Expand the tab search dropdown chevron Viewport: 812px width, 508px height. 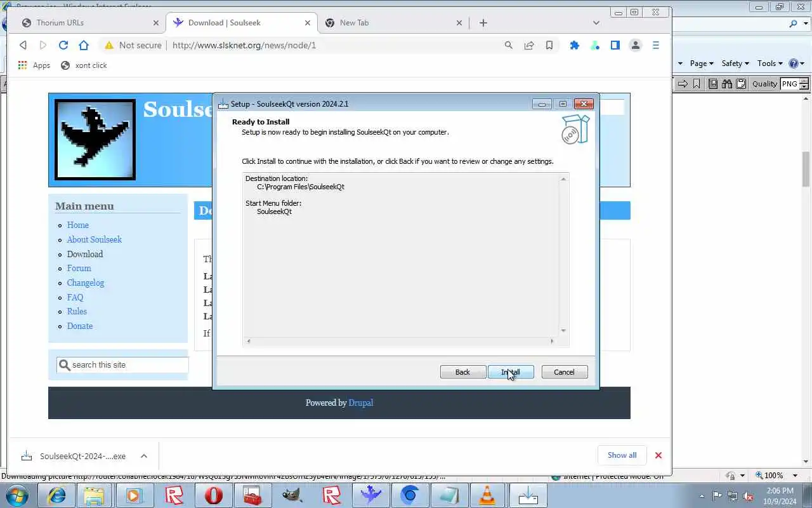(x=596, y=23)
